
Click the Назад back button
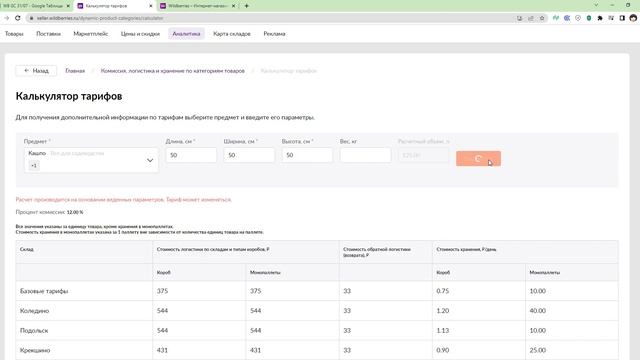(x=36, y=71)
